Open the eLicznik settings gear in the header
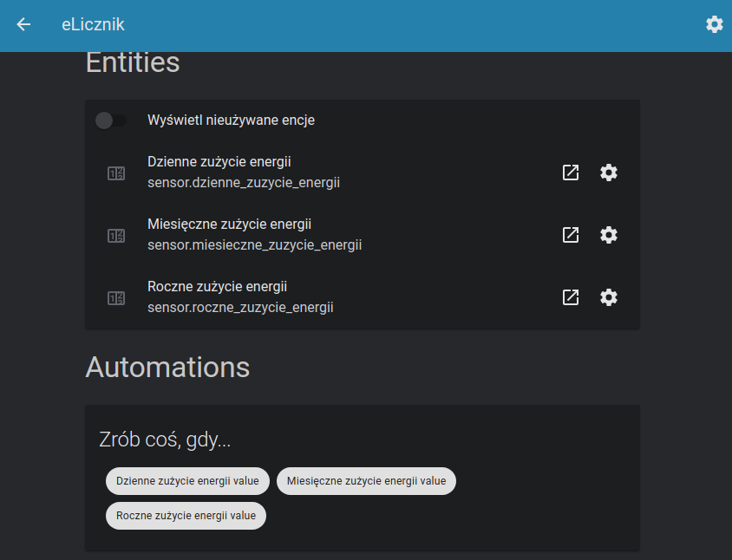The image size is (732, 560). click(714, 25)
